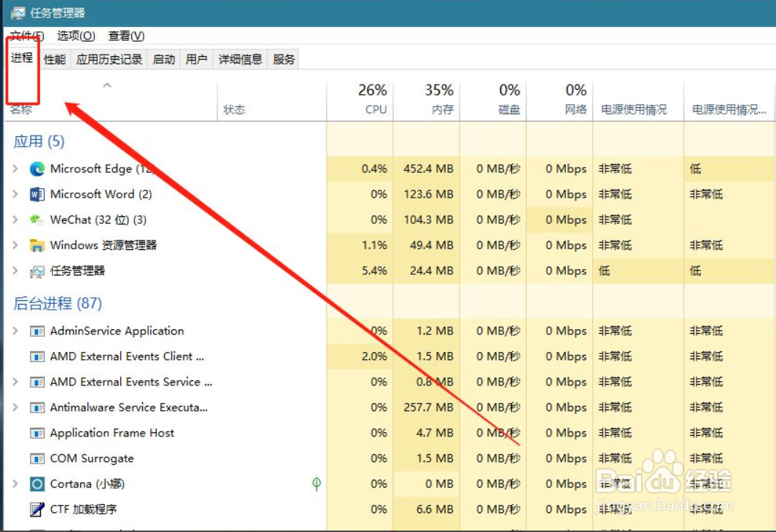Switch to the 服务 tab
Screen dimensions: 776x532
pos(284,59)
